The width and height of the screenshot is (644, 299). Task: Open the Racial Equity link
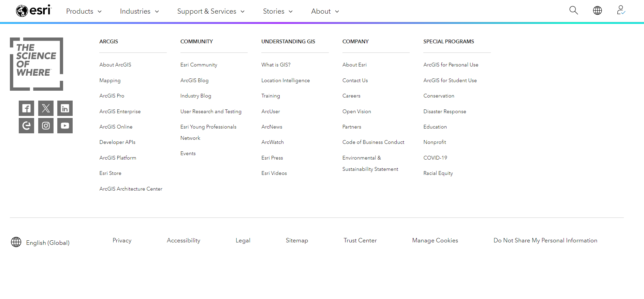438,173
